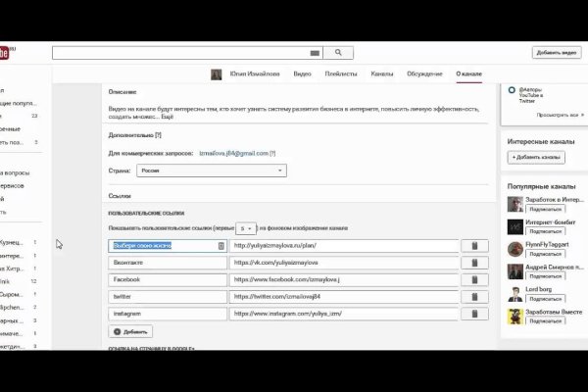The height and width of the screenshot is (392, 588).
Task: Open the on-screen keyboard icon in search box
Action: 314,53
